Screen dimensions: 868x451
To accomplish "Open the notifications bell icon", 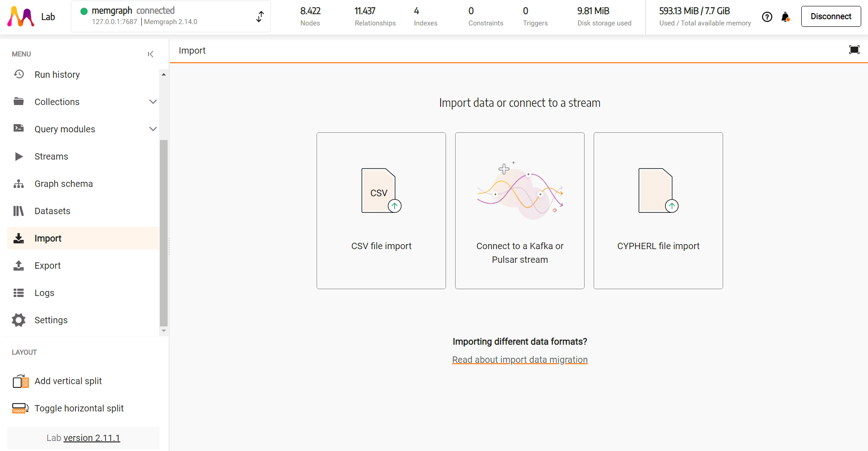I will [x=785, y=17].
